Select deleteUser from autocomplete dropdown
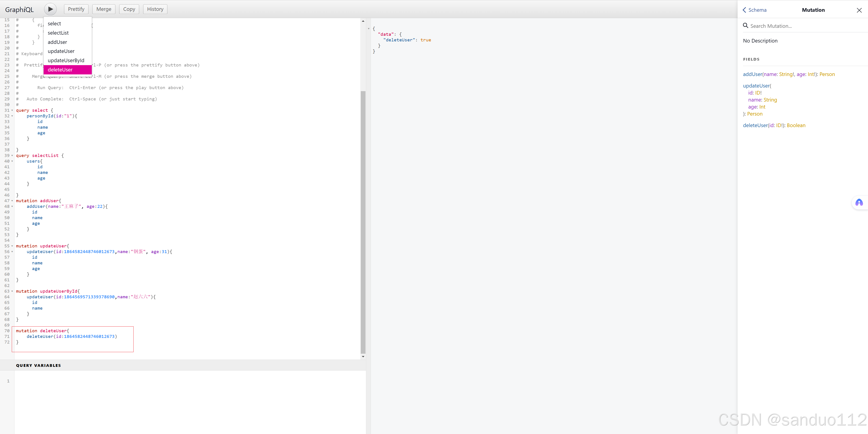Viewport: 868px width, 434px height. (x=66, y=70)
